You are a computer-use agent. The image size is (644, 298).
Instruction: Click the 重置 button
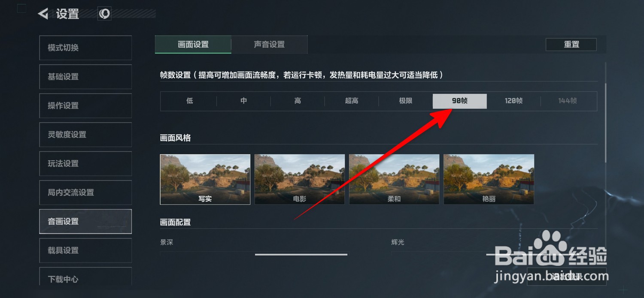click(571, 45)
